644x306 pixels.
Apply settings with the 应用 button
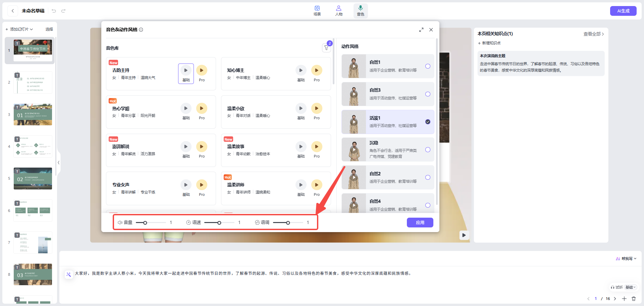[x=420, y=222]
